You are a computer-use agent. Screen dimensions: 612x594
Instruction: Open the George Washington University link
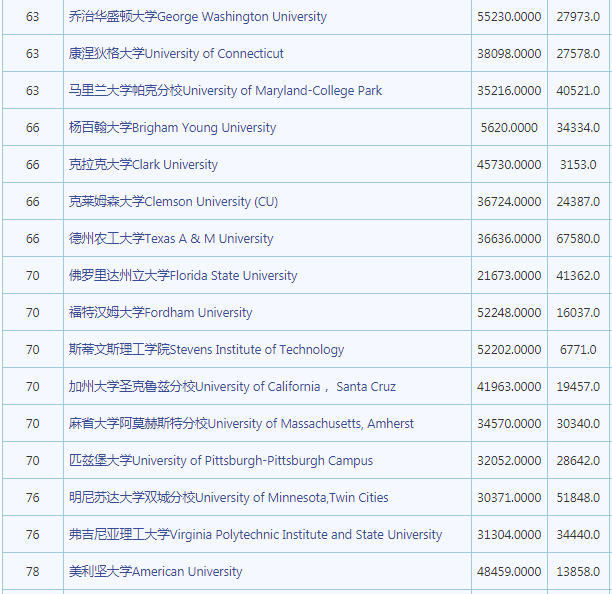[x=198, y=17]
